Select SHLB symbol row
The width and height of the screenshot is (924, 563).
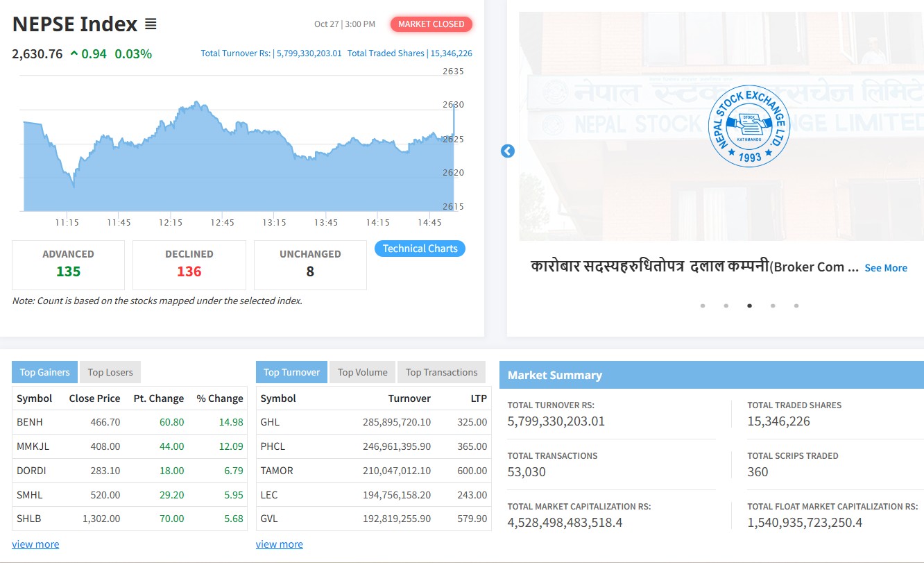[x=130, y=519]
